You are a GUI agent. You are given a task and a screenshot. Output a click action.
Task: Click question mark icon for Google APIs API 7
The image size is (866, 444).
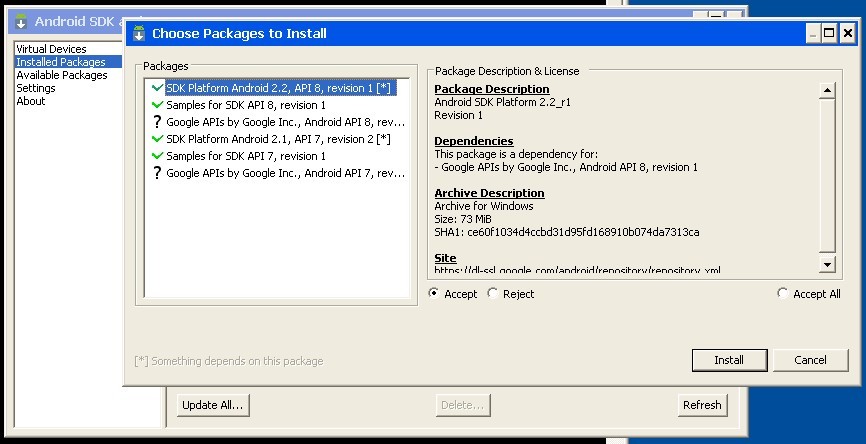pos(157,173)
